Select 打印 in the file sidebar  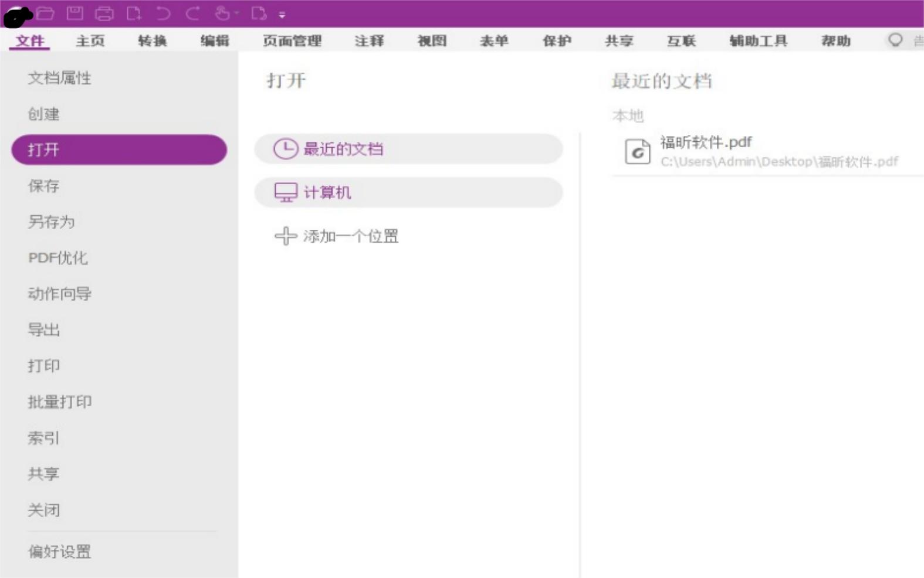(x=44, y=366)
